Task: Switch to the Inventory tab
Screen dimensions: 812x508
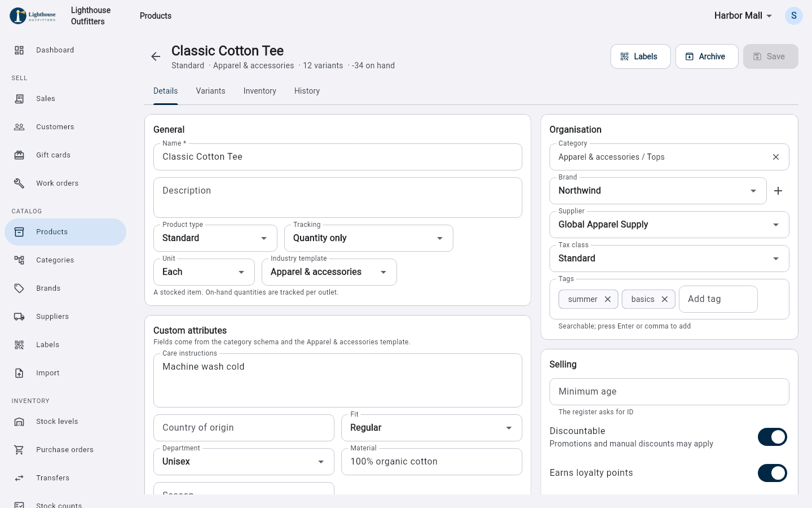Action: [260, 91]
